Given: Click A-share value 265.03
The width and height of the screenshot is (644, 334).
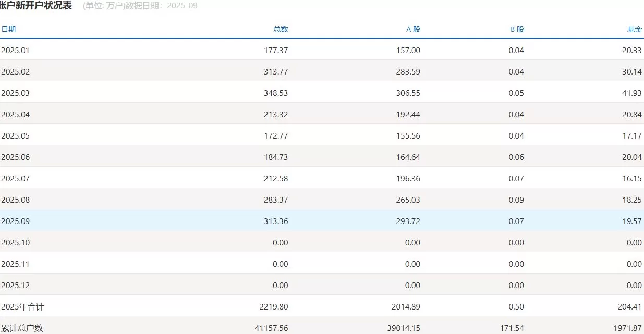Looking at the screenshot, I should click(x=408, y=200).
